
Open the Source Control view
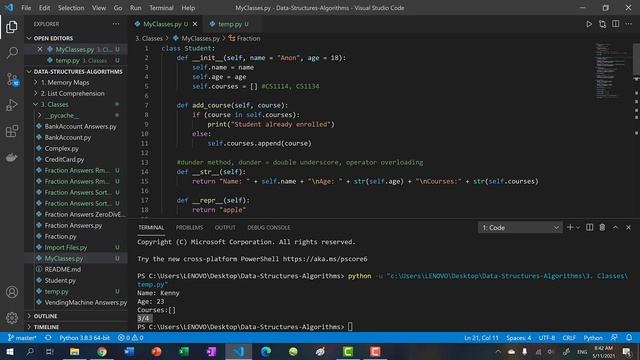point(12,79)
